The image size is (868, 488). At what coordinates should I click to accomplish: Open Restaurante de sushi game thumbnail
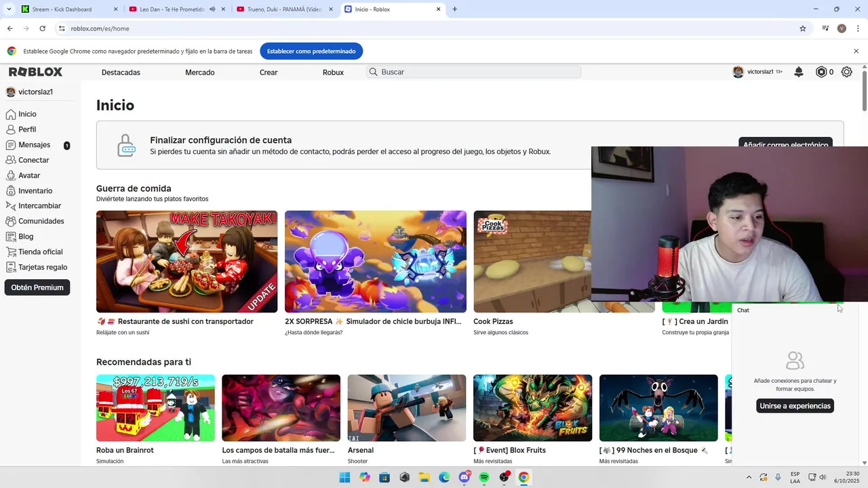pyautogui.click(x=186, y=262)
